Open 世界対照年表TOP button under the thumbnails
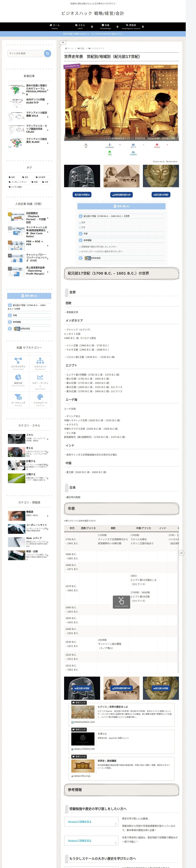 click(x=121, y=195)
